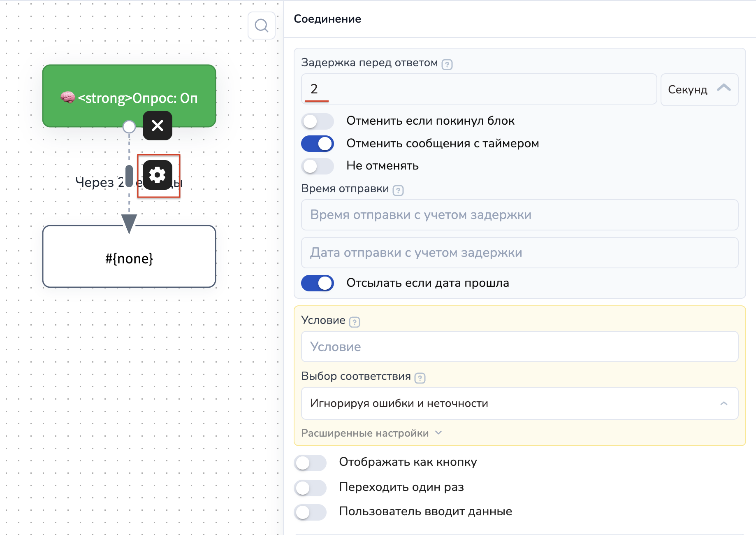The image size is (756, 535).
Task: Disable Отменить сообщения с таймером toggle
Action: (x=317, y=144)
